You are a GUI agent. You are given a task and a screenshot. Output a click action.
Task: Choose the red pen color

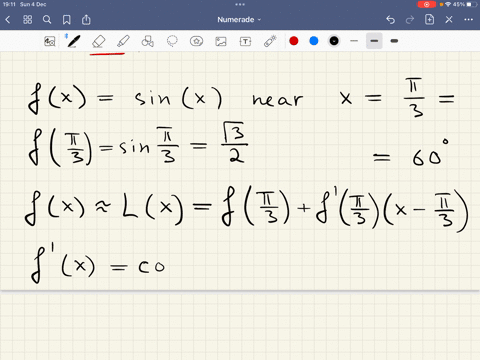294,41
